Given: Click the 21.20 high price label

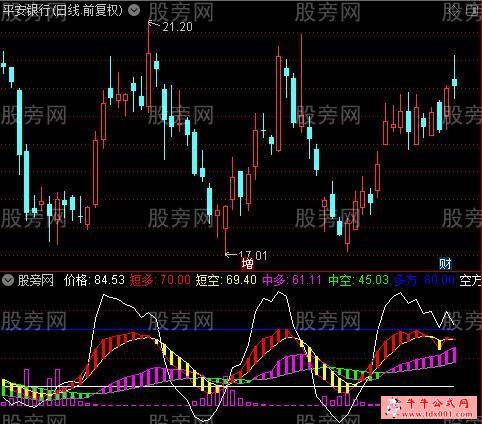Looking at the screenshot, I should [177, 27].
